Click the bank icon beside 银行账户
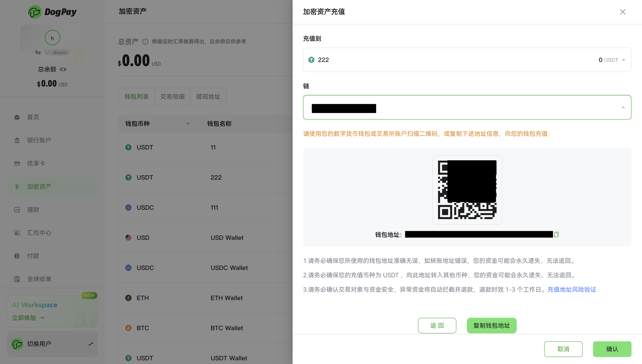The width and height of the screenshot is (642, 364). [17, 140]
